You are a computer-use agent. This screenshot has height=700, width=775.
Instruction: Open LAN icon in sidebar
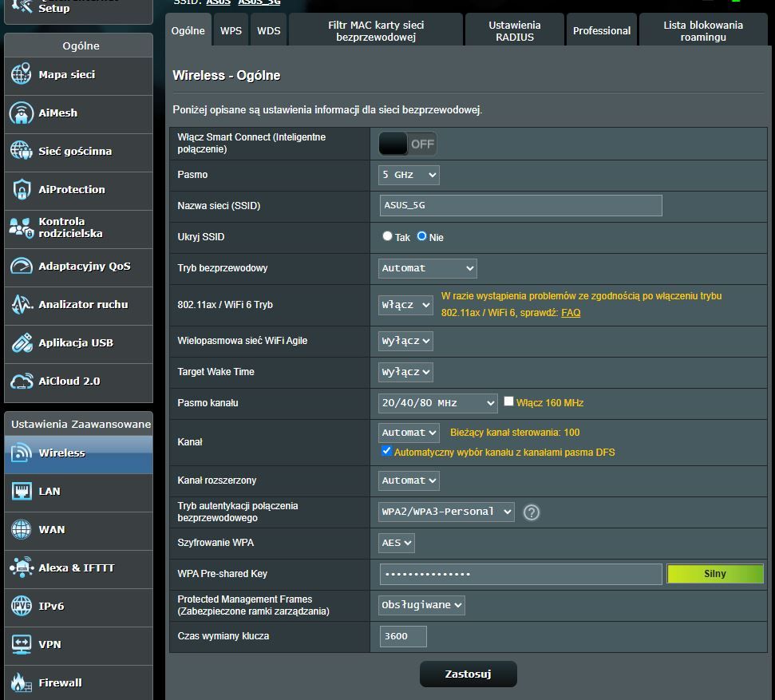coord(22,491)
